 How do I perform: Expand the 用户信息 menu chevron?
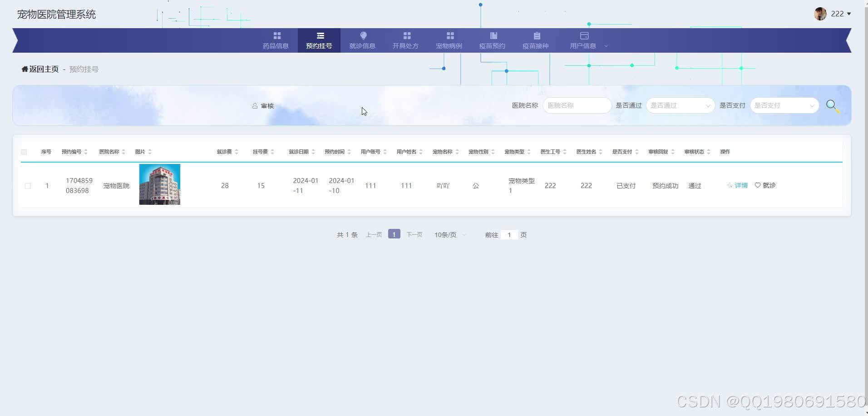606,45
